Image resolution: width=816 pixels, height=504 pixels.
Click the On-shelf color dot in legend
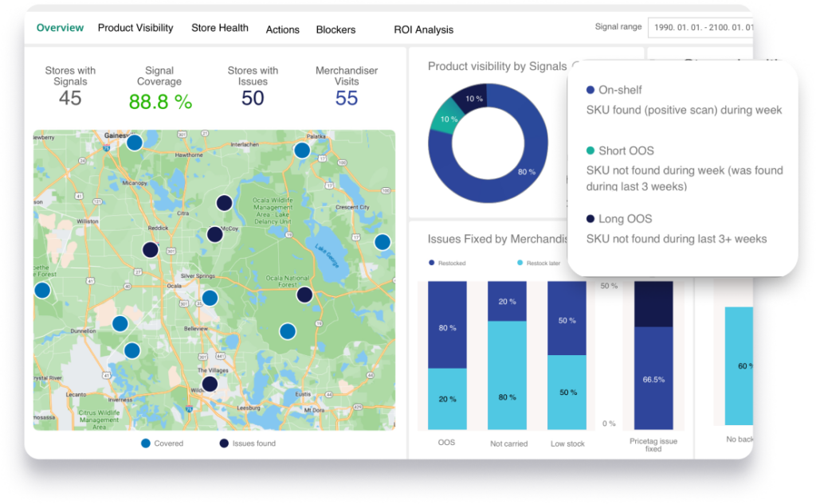point(590,91)
